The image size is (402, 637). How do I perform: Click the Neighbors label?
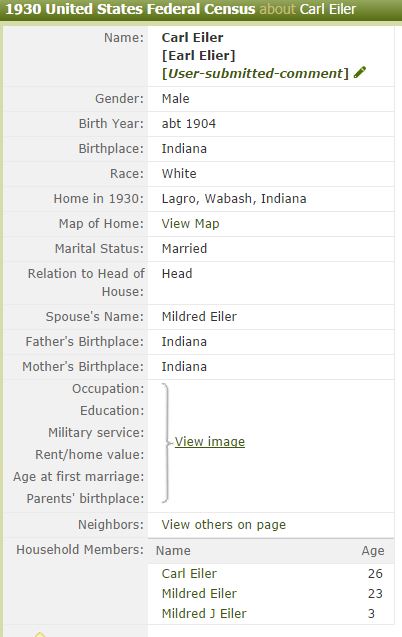(111, 524)
